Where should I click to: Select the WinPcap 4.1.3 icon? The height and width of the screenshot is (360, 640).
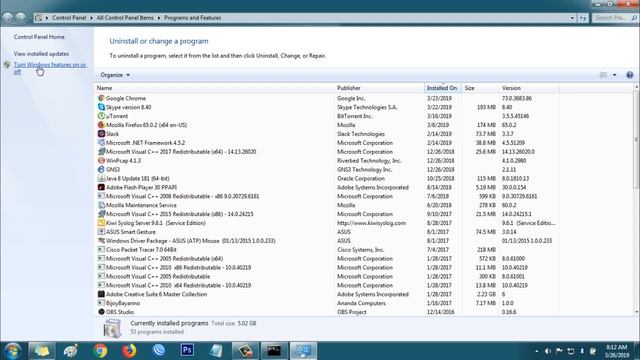(x=101, y=160)
